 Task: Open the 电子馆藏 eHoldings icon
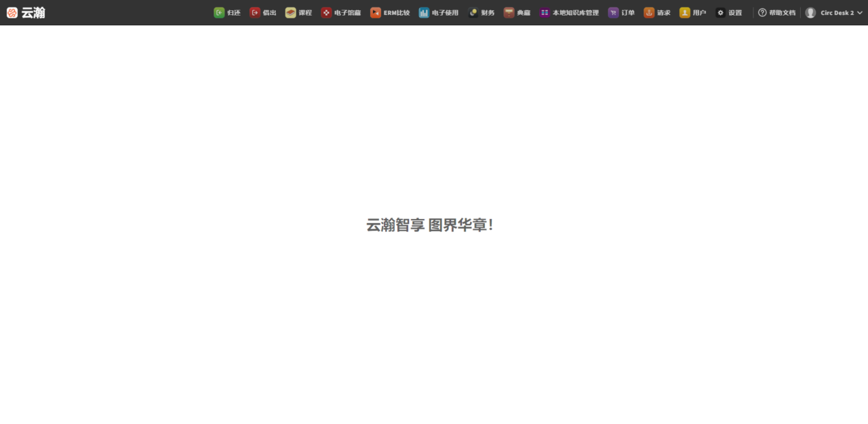click(327, 12)
